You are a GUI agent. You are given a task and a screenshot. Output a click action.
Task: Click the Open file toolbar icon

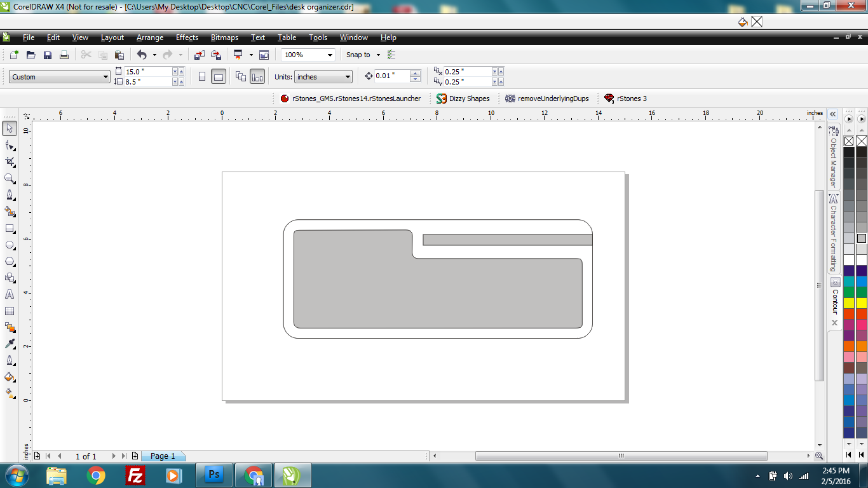31,55
